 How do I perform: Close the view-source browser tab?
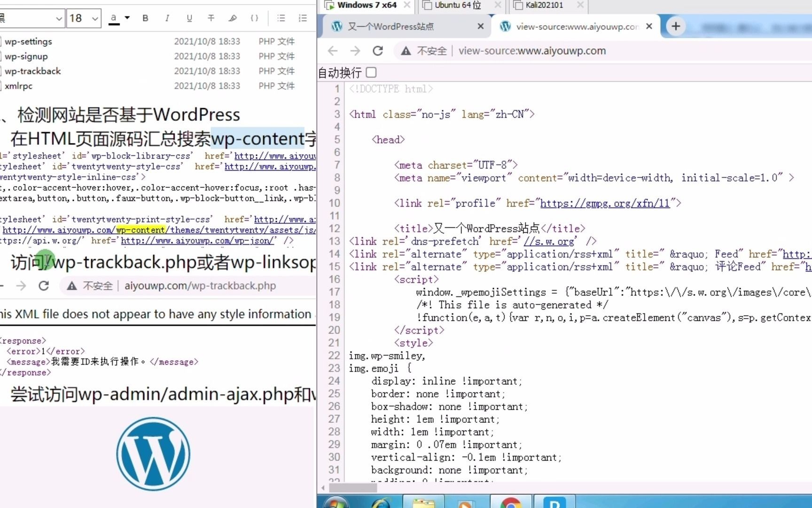click(649, 26)
